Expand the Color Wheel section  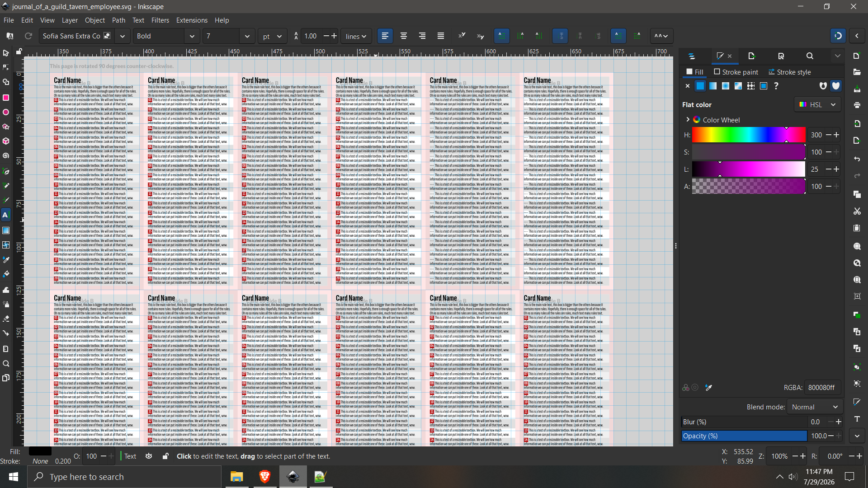[688, 120]
